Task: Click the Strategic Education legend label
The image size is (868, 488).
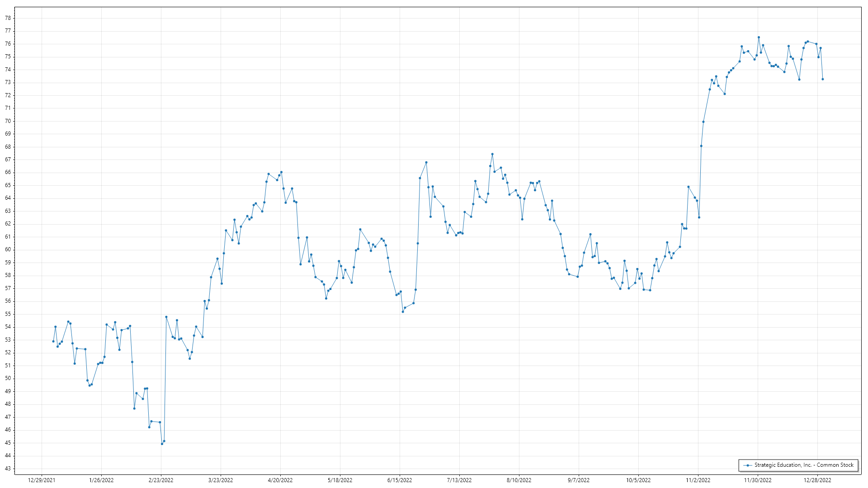Action: (x=804, y=465)
